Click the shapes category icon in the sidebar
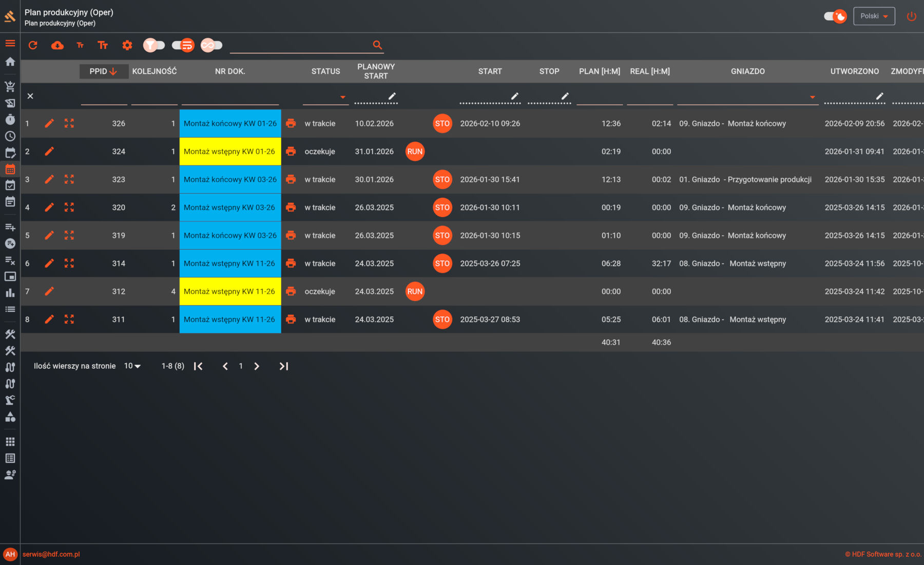The image size is (924, 565). (10, 417)
